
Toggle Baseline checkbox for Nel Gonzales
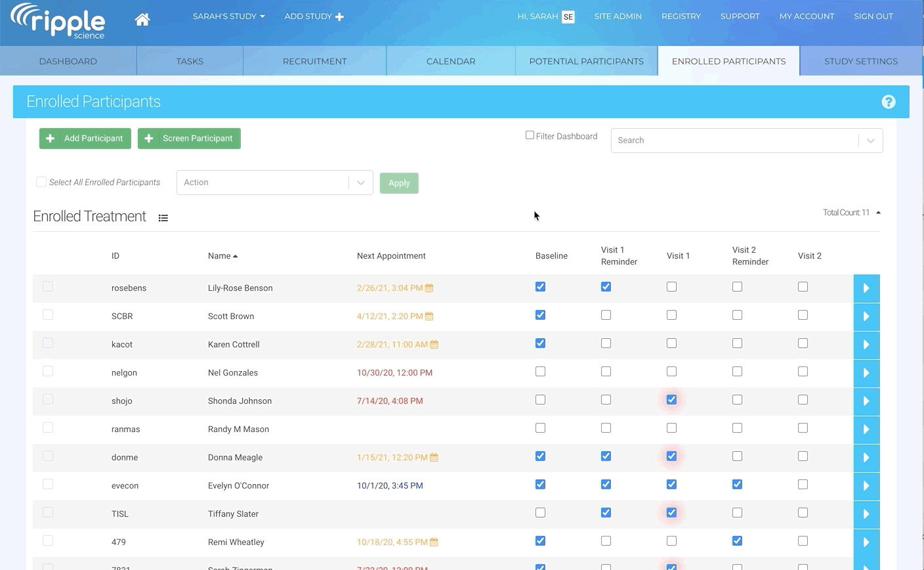coord(540,372)
